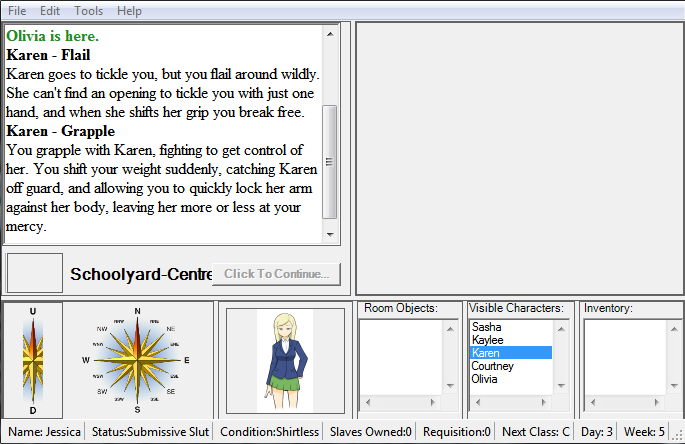Open the Help menu
The height and width of the screenshot is (444, 685).
click(129, 10)
